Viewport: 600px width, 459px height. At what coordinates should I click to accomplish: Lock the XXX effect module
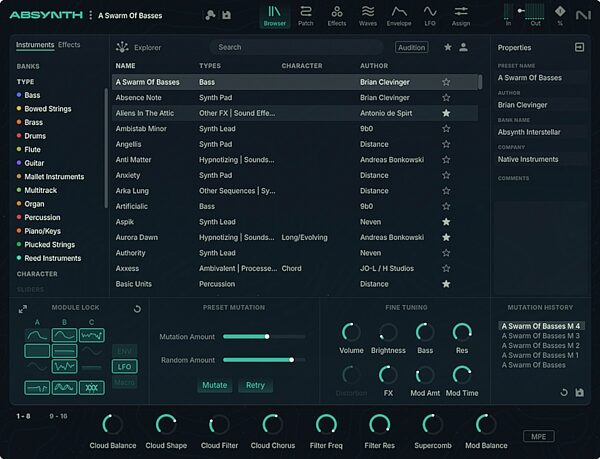[91, 387]
